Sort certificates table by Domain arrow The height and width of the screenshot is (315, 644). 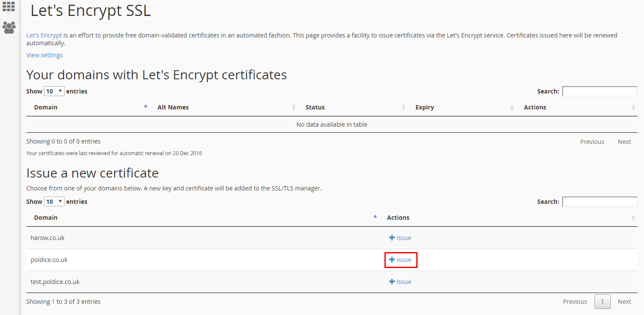pos(146,107)
